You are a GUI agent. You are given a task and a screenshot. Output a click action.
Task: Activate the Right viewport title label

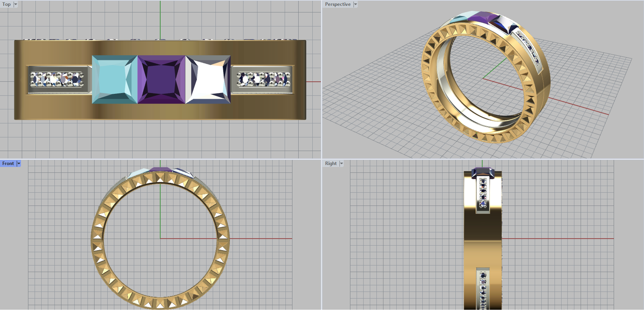tap(331, 164)
